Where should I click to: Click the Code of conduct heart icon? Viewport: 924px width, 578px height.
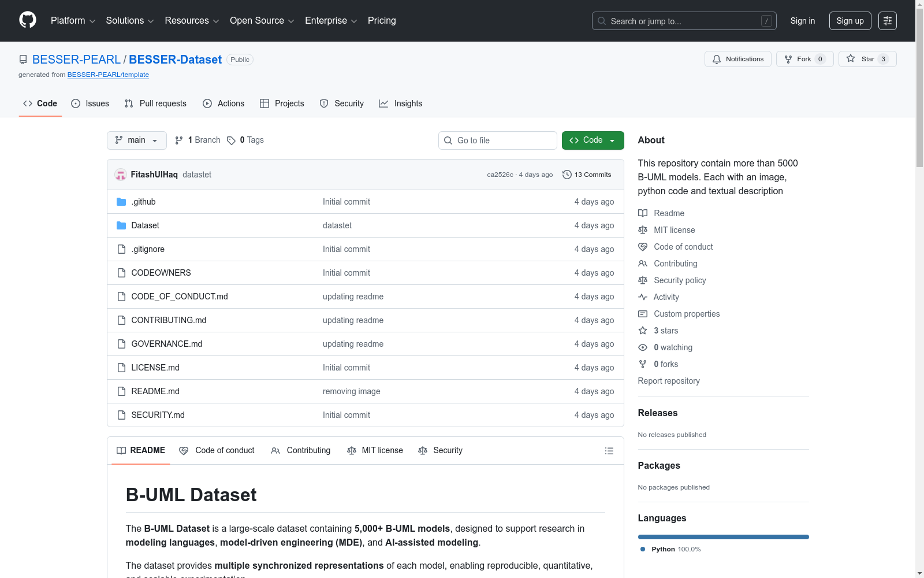[x=643, y=247]
